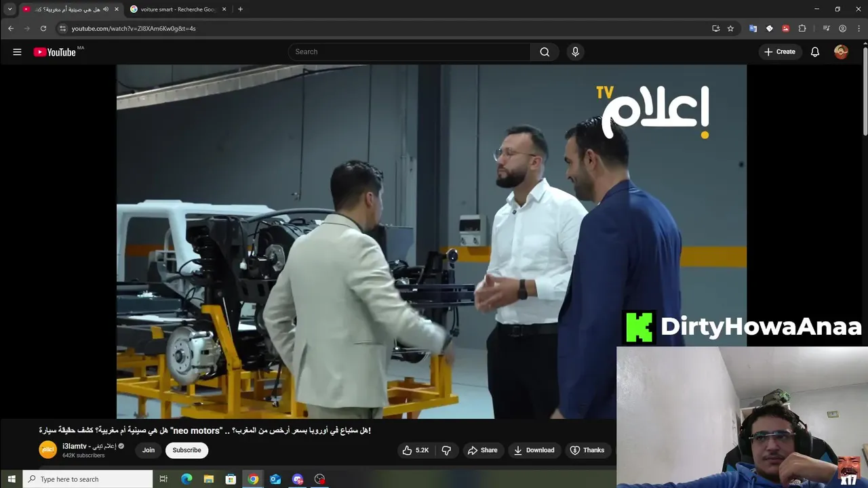Click the page vertical scrollbar thumb
Viewport: 868px width, 488px height.
(x=865, y=91)
